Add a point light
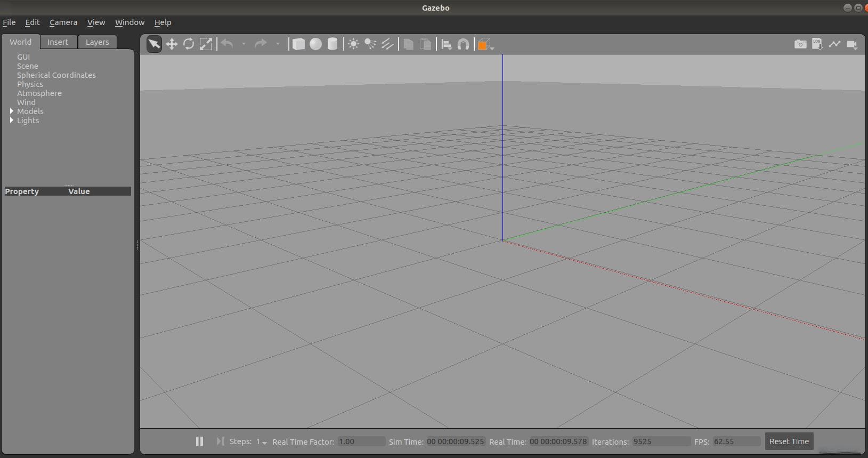The height and width of the screenshot is (458, 868). (353, 44)
